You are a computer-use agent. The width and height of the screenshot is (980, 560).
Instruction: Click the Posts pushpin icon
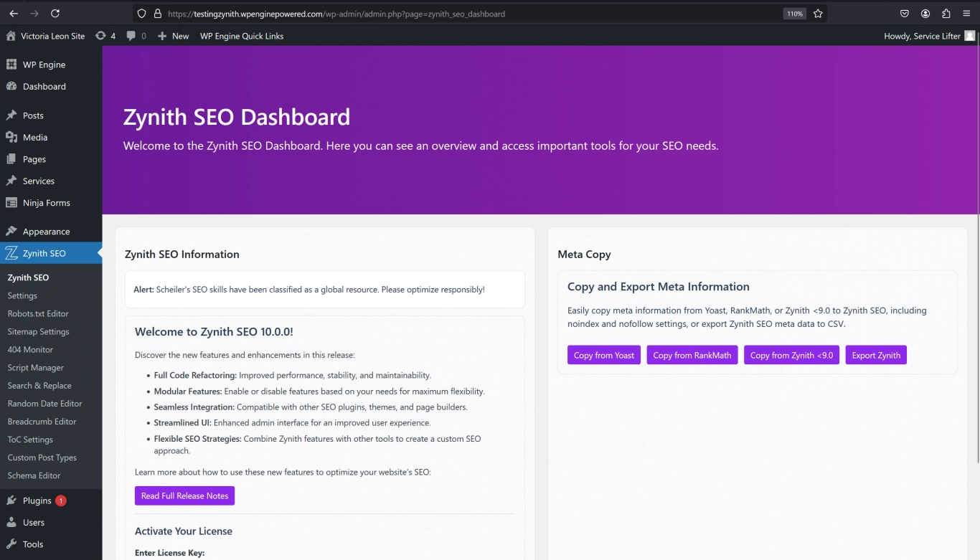tap(11, 115)
